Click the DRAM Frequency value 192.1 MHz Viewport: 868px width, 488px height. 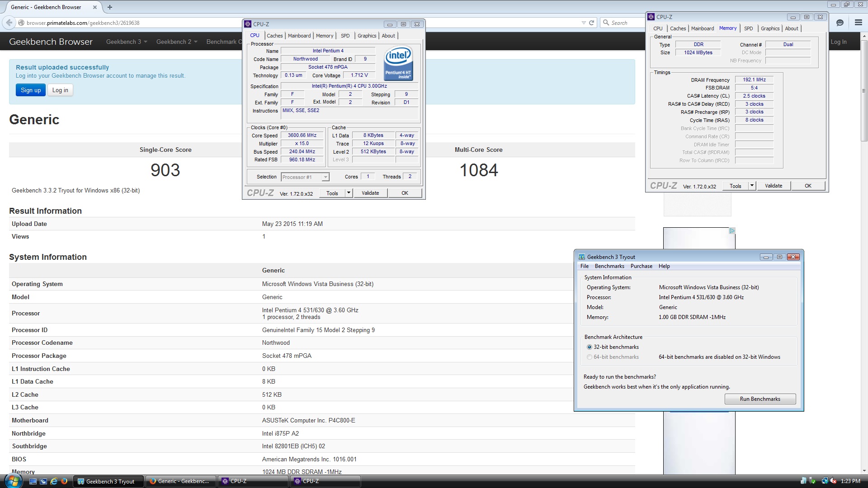pos(754,80)
